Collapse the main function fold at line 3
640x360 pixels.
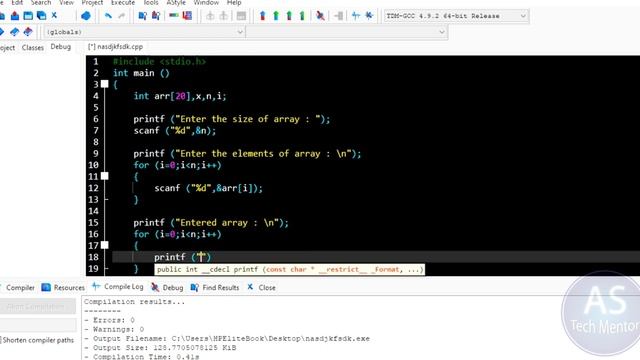[x=105, y=84]
